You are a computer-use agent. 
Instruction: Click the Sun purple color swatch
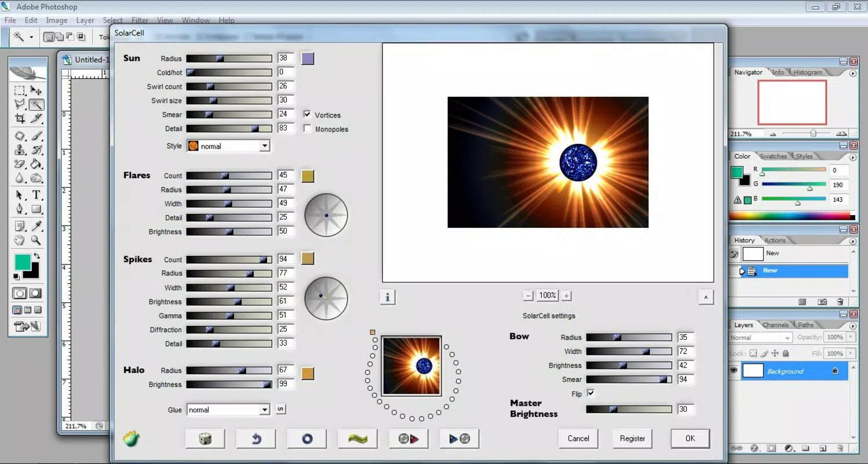click(308, 58)
